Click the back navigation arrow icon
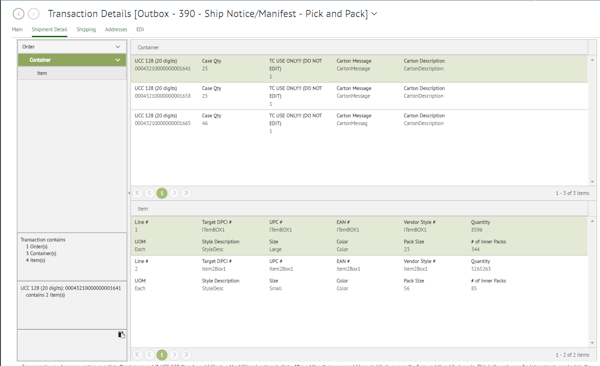The image size is (600, 366). click(x=18, y=14)
